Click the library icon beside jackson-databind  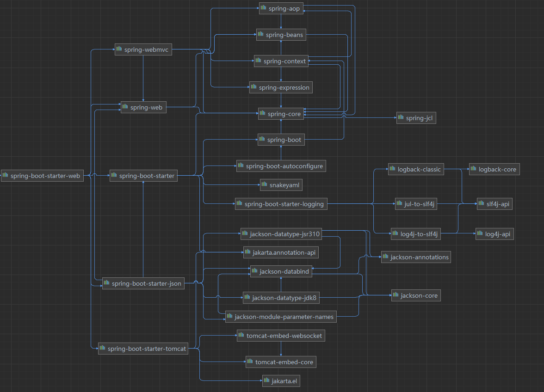tap(255, 272)
